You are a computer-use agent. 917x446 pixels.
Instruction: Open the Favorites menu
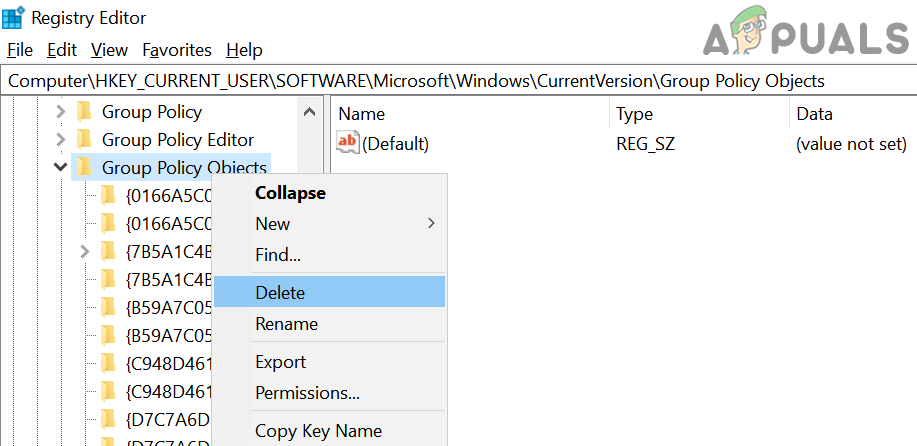point(177,50)
